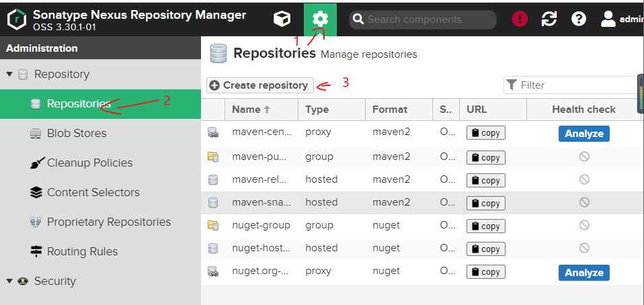The image size is (644, 305).
Task: Click the search magnifier icon
Action: point(358,19)
